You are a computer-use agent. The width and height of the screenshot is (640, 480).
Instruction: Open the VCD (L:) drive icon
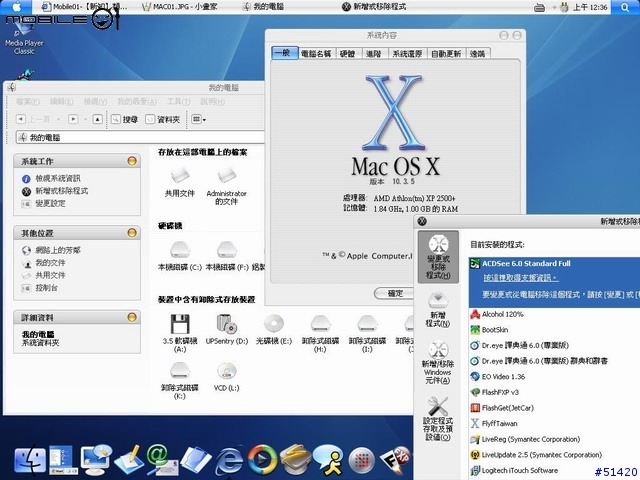[227, 371]
